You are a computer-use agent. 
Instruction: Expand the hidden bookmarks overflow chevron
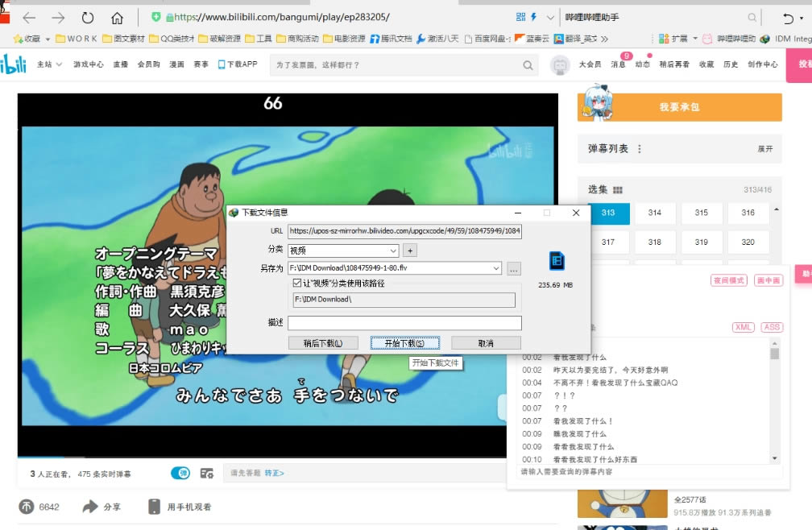tap(604, 39)
